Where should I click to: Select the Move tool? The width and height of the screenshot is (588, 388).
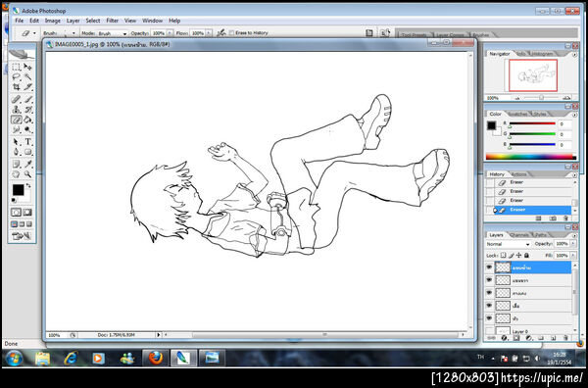(x=27, y=67)
